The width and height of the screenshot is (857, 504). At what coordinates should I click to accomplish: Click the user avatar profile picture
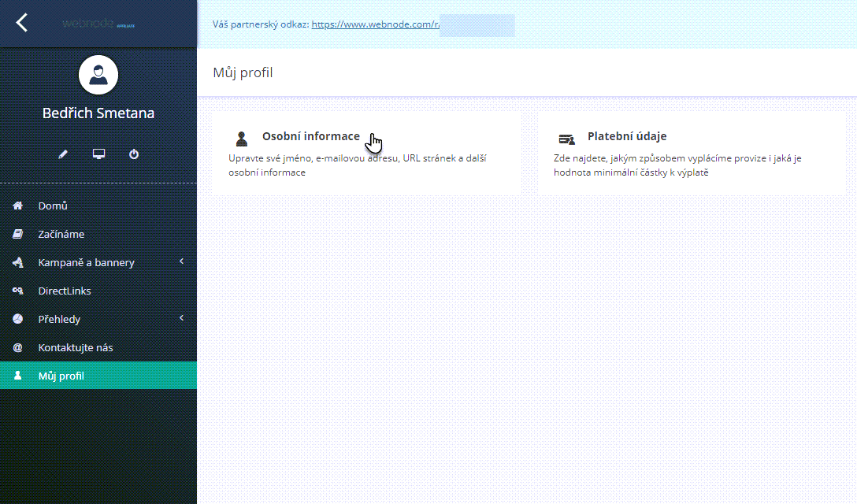(x=98, y=75)
